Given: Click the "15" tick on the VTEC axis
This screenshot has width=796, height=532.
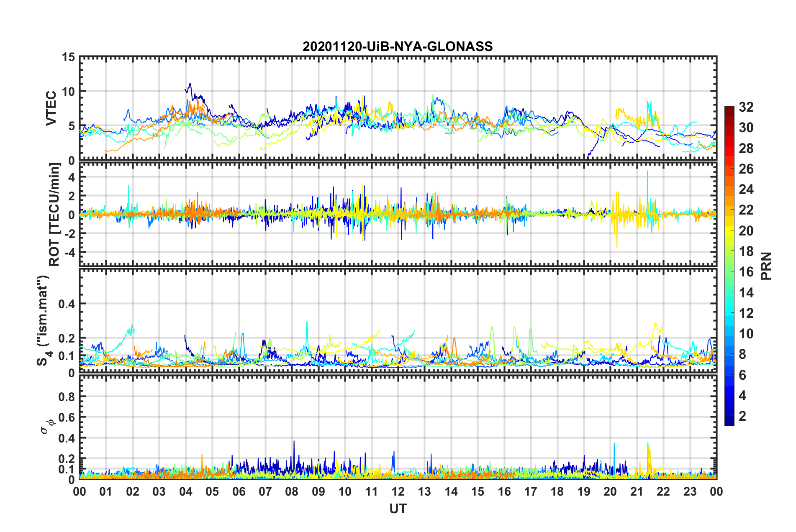Looking at the screenshot, I should [69, 57].
